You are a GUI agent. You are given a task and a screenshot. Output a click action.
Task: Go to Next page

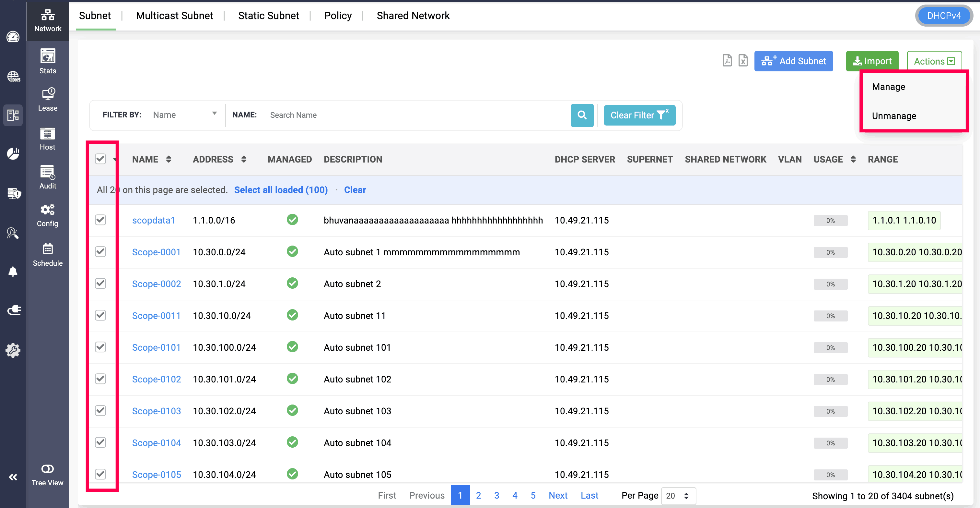coord(558,495)
